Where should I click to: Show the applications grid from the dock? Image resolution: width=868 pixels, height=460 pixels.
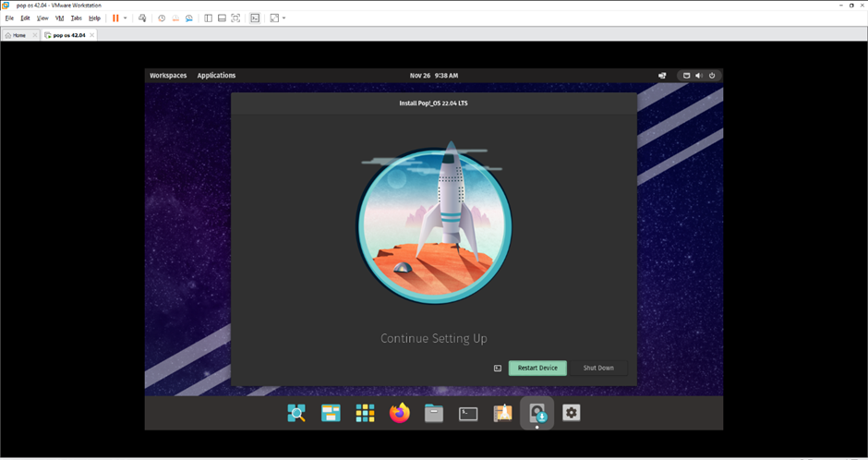pyautogui.click(x=365, y=413)
